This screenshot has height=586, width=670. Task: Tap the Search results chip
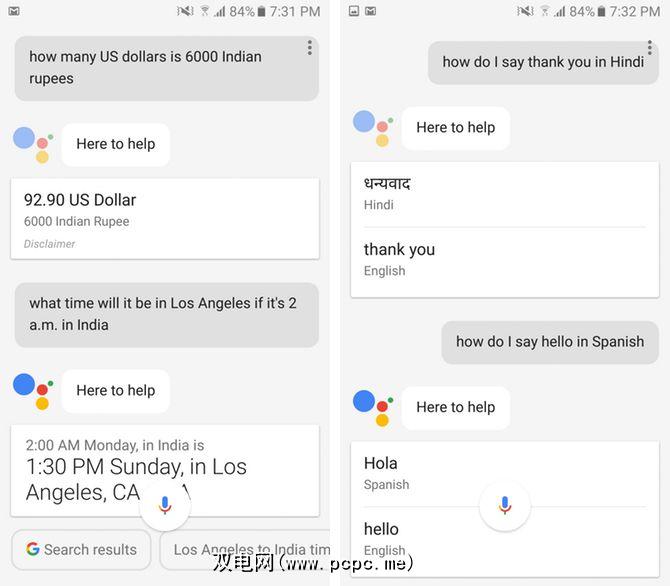pyautogui.click(x=82, y=550)
